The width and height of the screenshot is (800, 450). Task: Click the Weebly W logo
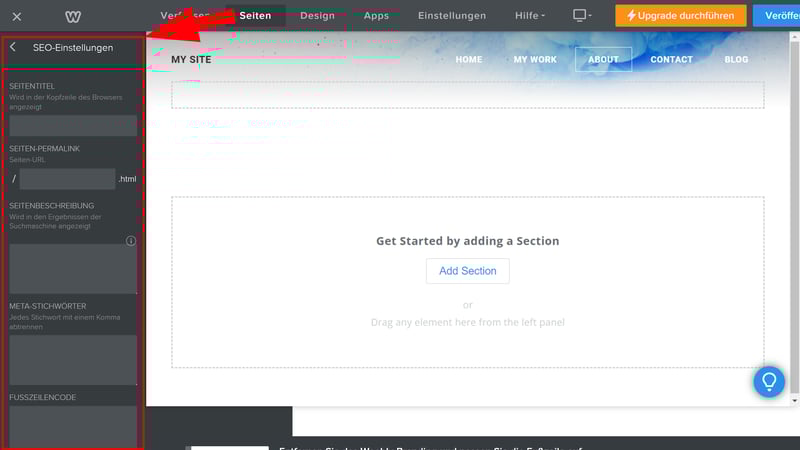click(73, 17)
